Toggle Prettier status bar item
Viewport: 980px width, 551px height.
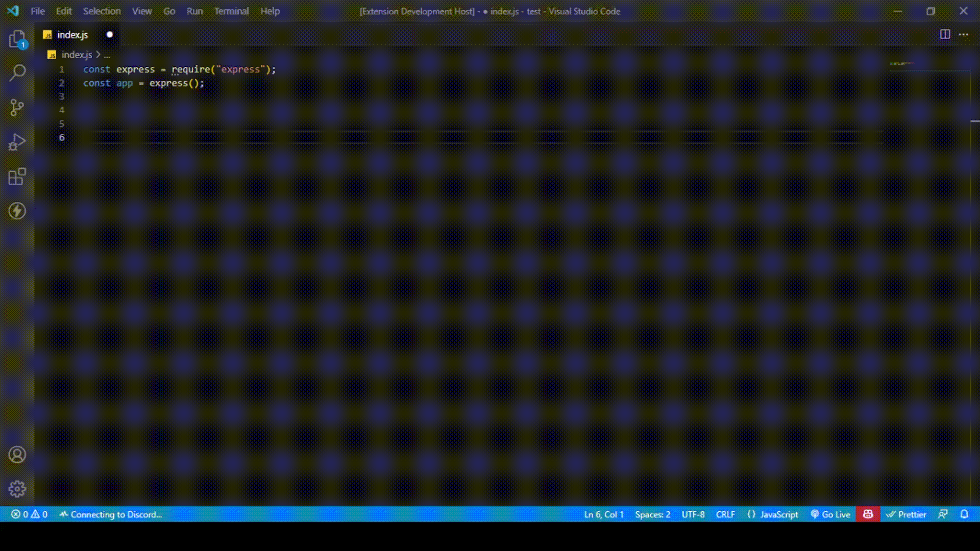(x=906, y=514)
